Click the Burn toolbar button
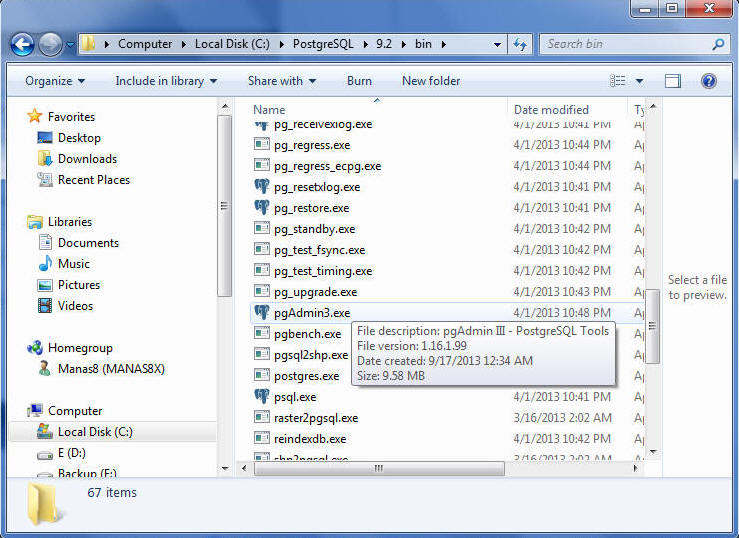 (359, 81)
